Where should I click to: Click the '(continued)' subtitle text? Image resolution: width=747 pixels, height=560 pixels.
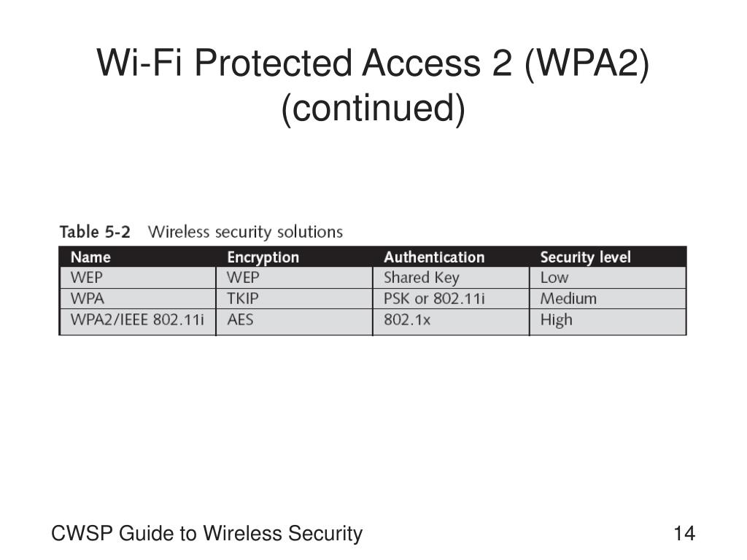(373, 108)
